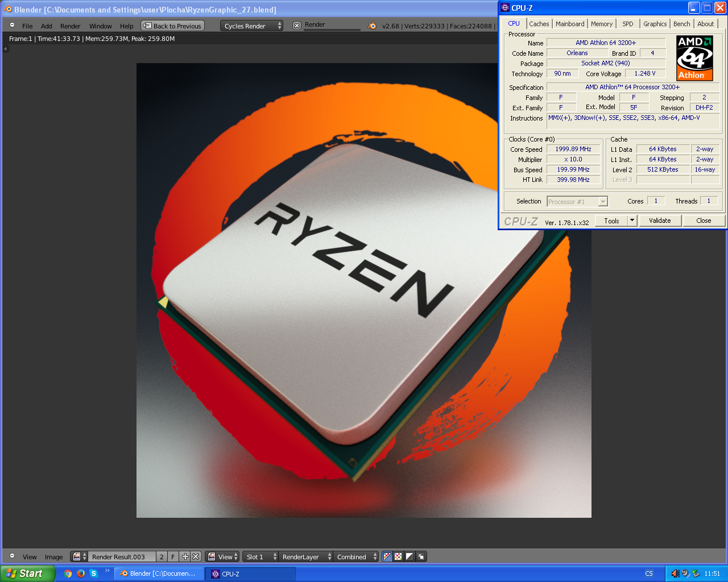728x582 pixels.
Task: Switch to the Mainboard tab in CPU-Z
Action: pos(570,24)
